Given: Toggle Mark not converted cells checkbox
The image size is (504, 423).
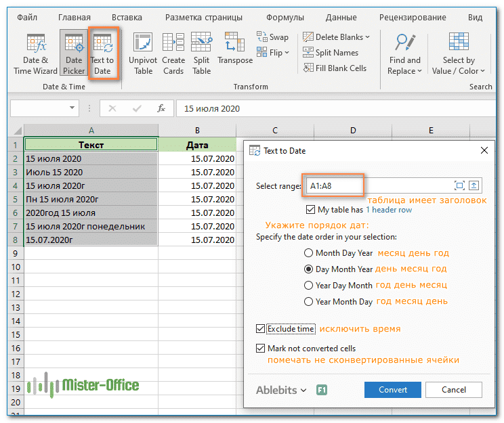Looking at the screenshot, I should point(261,349).
